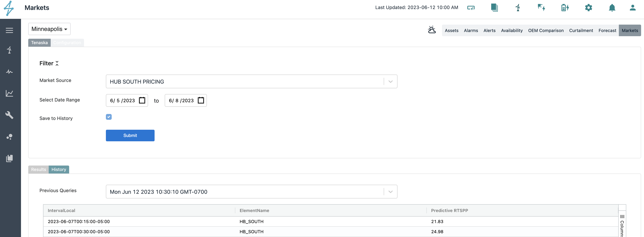Switch to the Availability tab

pos(512,31)
